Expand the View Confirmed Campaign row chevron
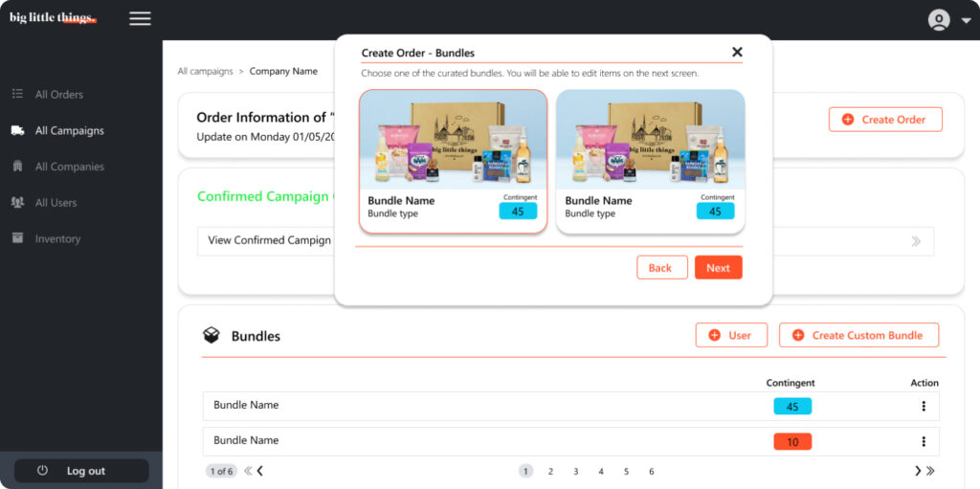 pos(916,241)
